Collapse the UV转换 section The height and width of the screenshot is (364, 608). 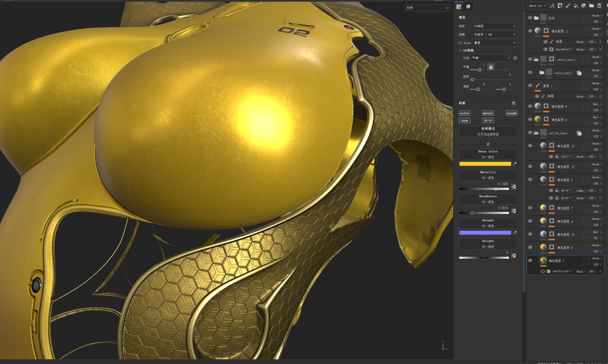[461, 51]
